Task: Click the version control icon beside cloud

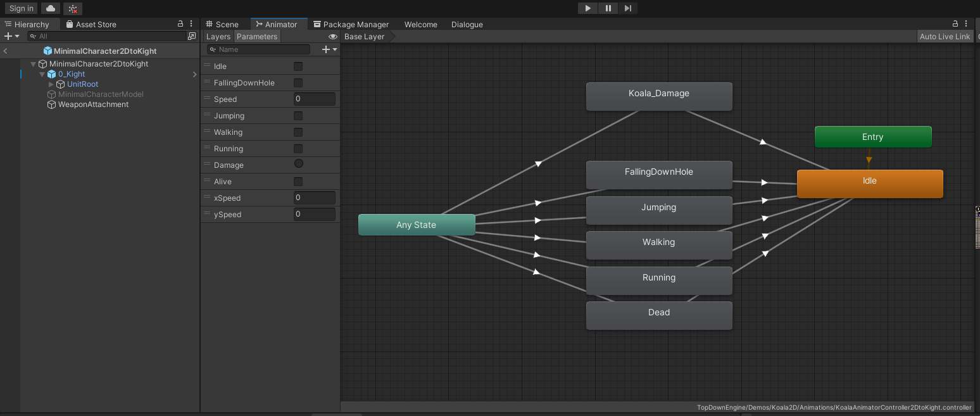Action: (x=73, y=9)
